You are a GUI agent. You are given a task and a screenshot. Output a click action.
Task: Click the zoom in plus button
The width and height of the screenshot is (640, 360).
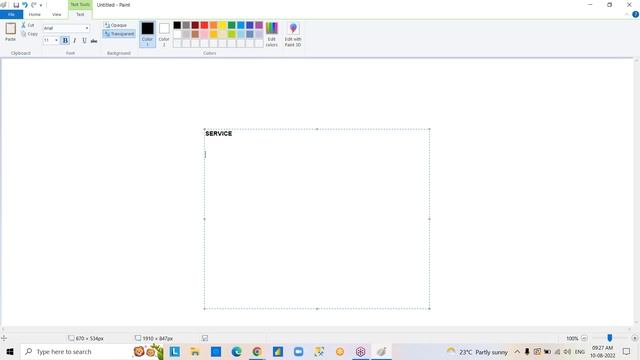pos(635,338)
